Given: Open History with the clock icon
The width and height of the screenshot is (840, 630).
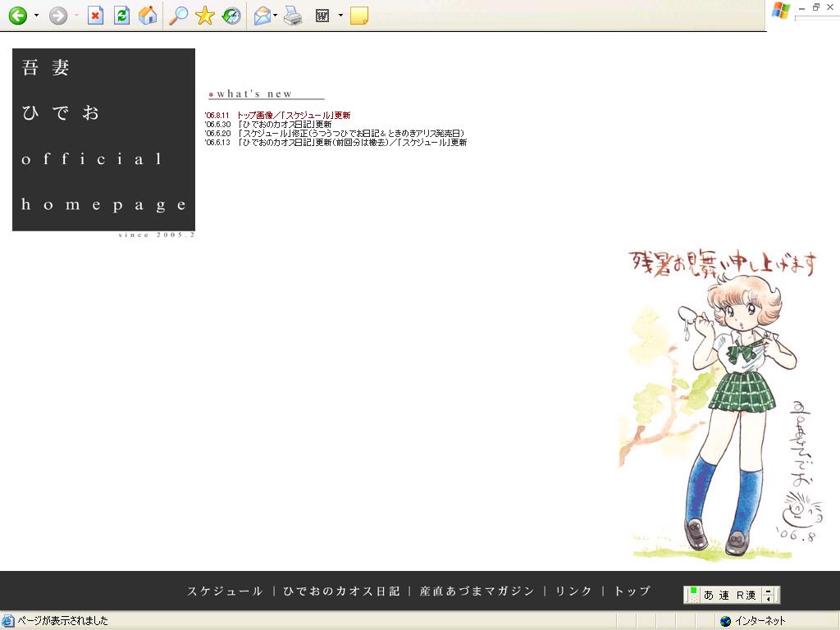Looking at the screenshot, I should (231, 16).
